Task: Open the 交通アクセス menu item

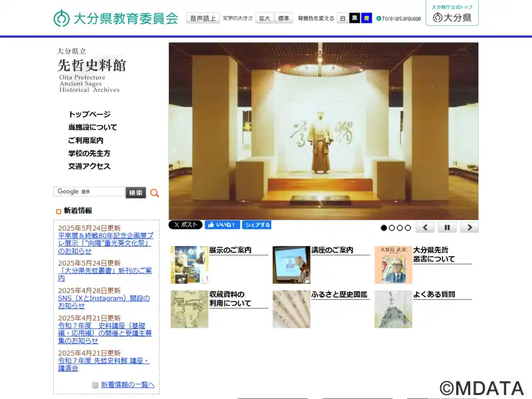Action: click(89, 166)
